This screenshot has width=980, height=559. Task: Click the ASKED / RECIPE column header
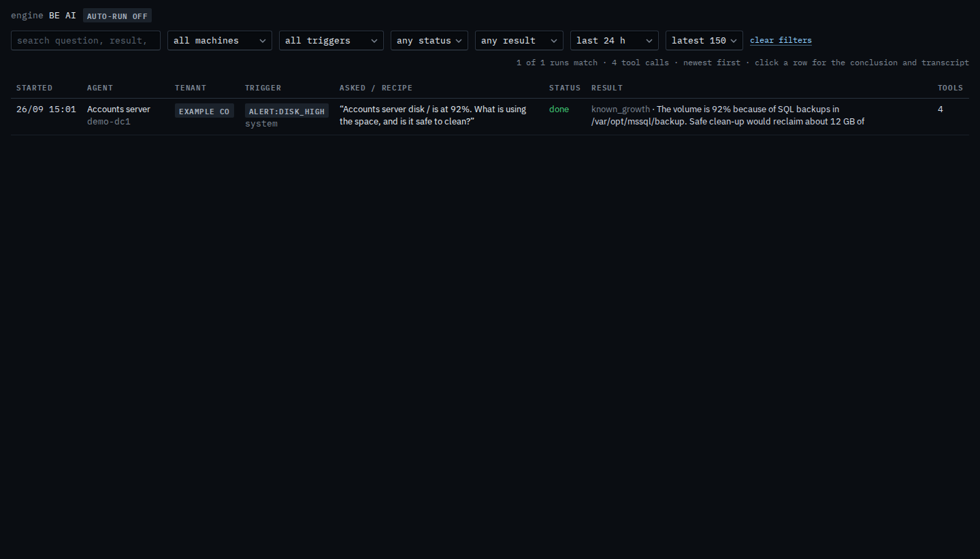pyautogui.click(x=376, y=88)
